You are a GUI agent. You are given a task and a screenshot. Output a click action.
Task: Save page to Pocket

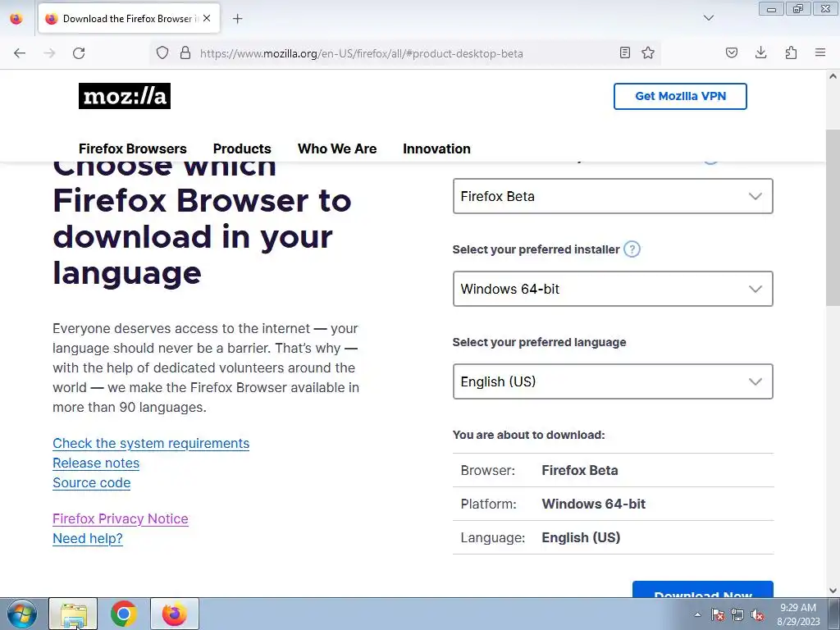pos(731,52)
